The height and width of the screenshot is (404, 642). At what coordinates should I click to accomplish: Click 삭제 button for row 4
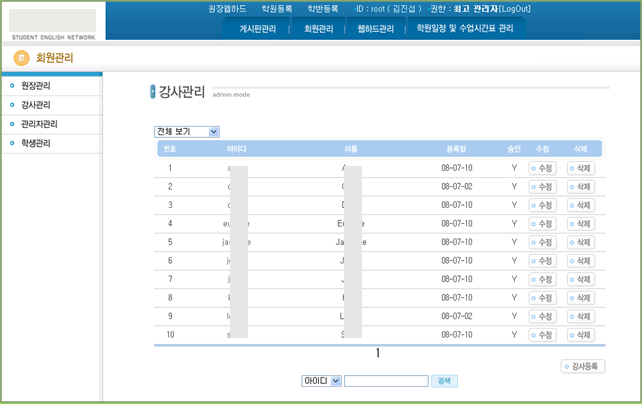click(581, 224)
